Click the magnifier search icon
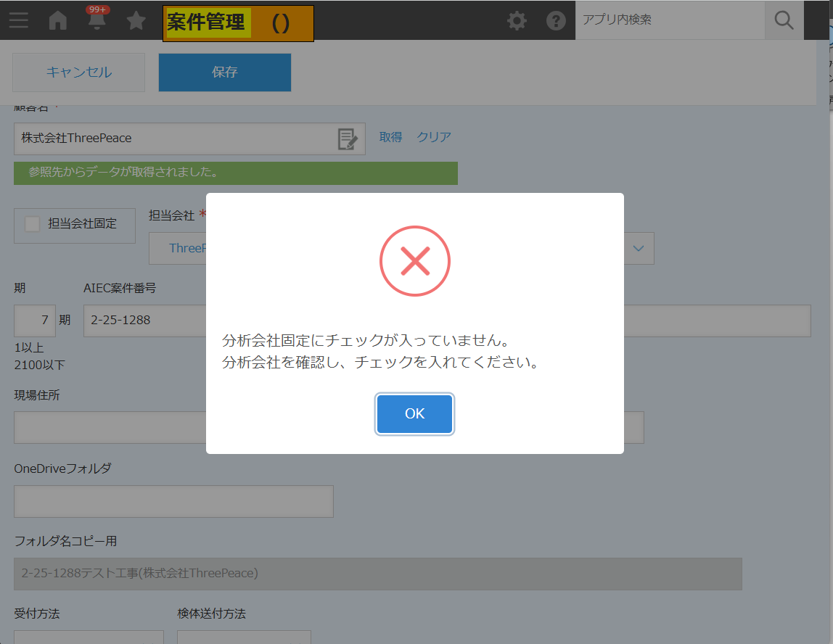Screen dimensions: 833x644 tap(784, 20)
